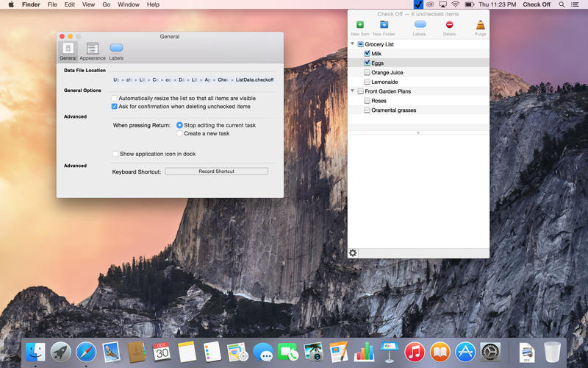Enable automatically resize the list checkbox
This screenshot has width=588, height=368.
pyautogui.click(x=115, y=98)
